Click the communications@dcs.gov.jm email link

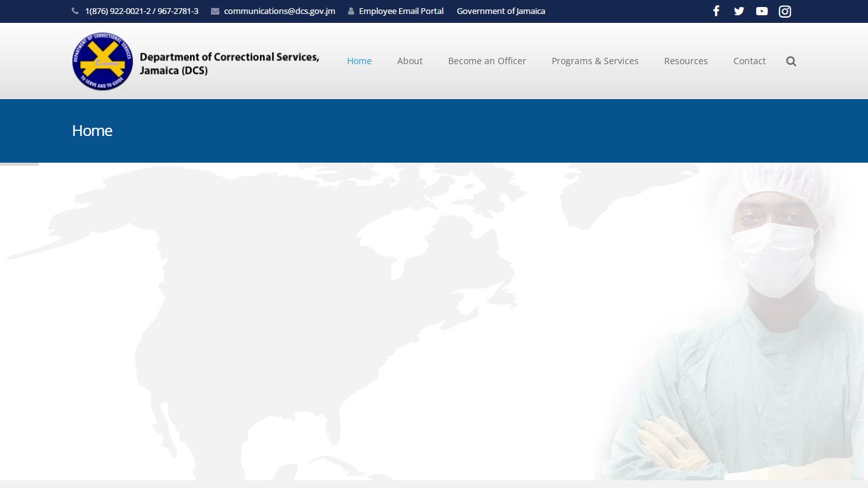pos(280,11)
